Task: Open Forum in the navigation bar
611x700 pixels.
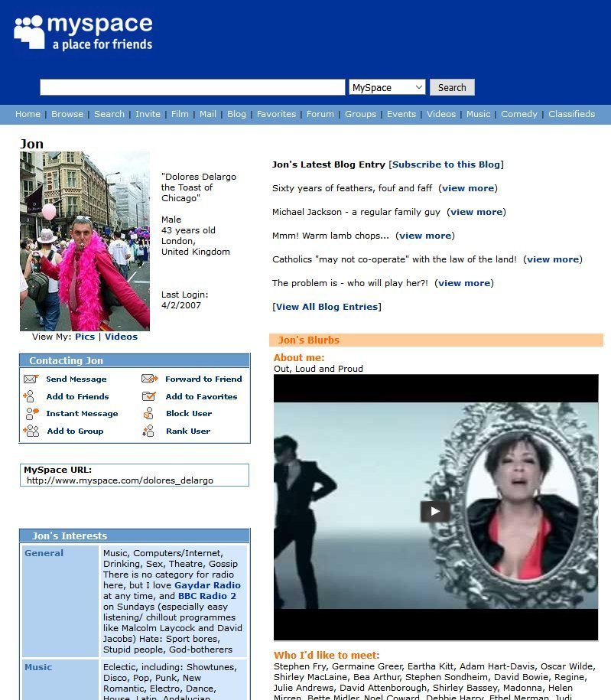Action: click(x=320, y=114)
